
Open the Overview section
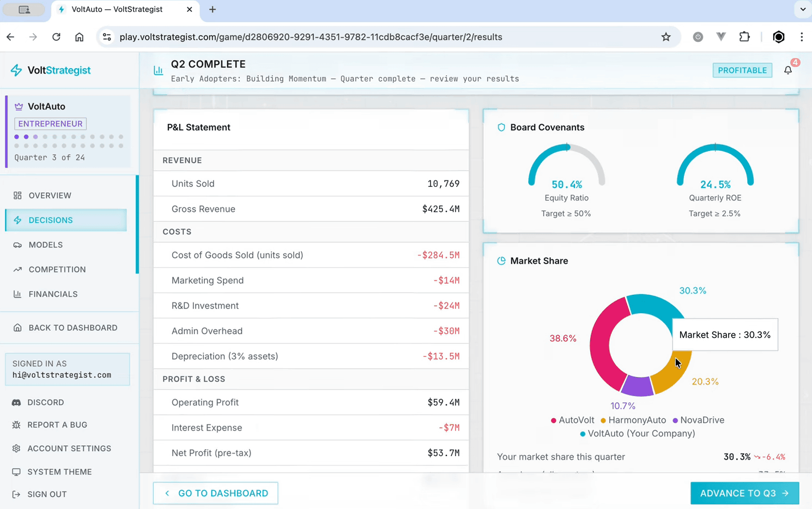point(50,196)
